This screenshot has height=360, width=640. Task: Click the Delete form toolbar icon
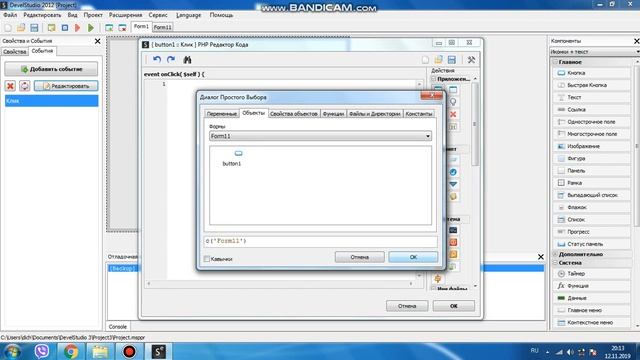[122, 28]
